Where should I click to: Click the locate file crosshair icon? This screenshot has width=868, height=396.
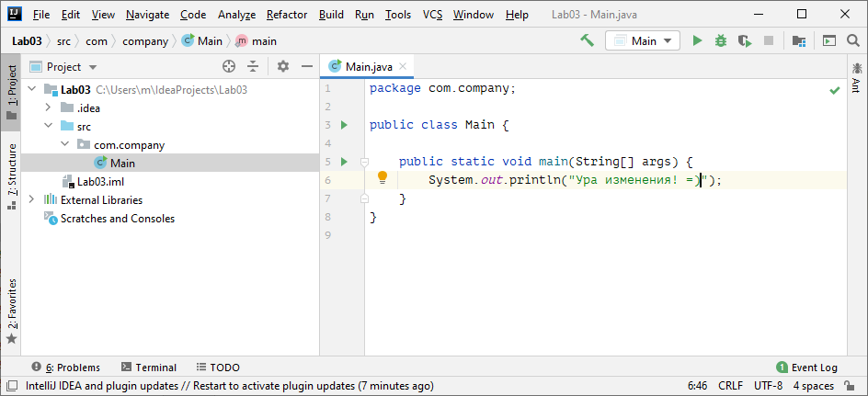(229, 67)
